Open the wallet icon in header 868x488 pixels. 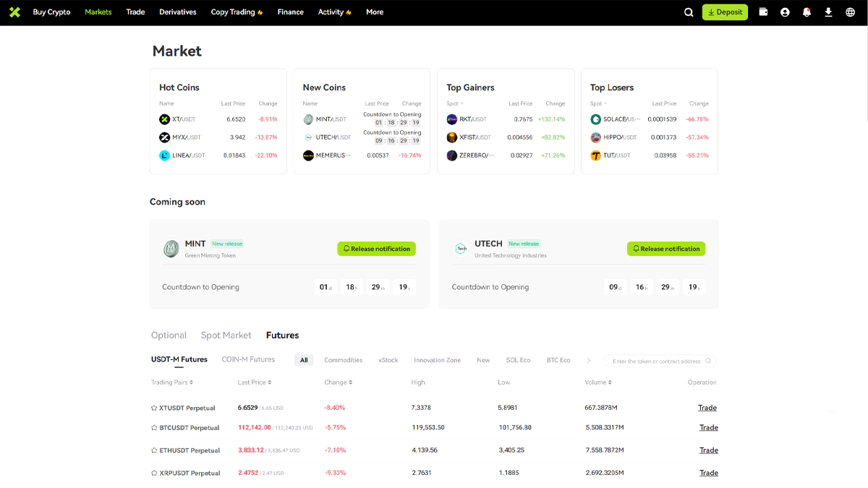pos(763,12)
